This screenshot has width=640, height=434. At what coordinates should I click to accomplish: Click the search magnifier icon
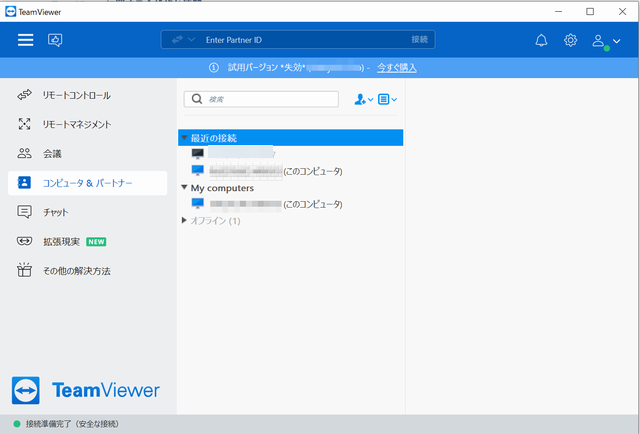tap(197, 99)
